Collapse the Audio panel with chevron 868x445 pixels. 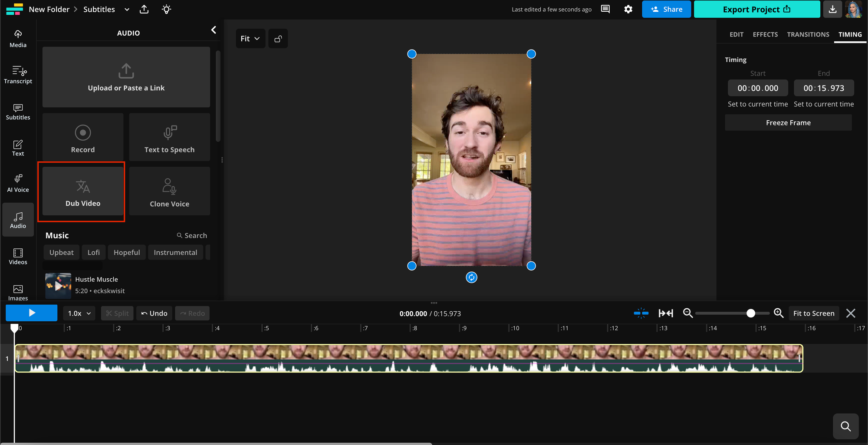click(214, 30)
